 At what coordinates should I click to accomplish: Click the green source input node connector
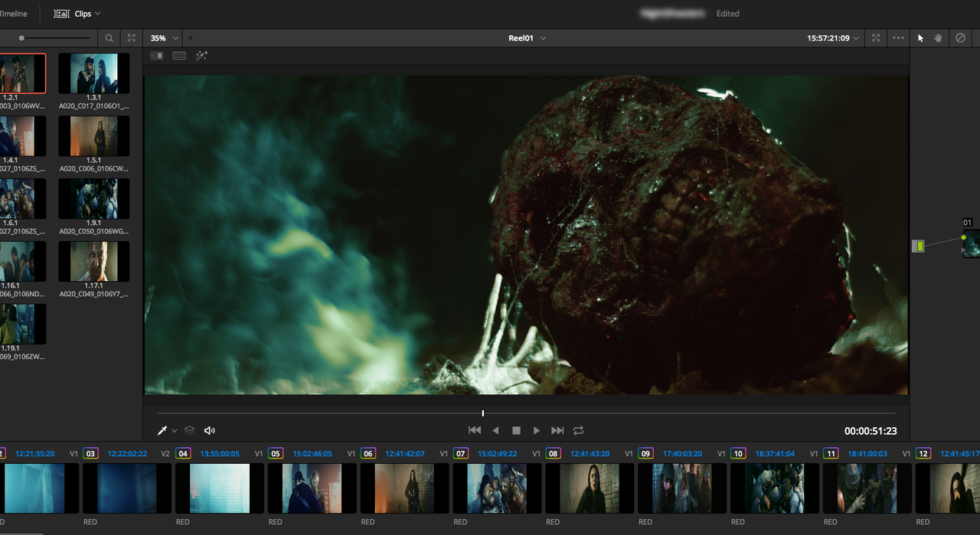coord(919,246)
